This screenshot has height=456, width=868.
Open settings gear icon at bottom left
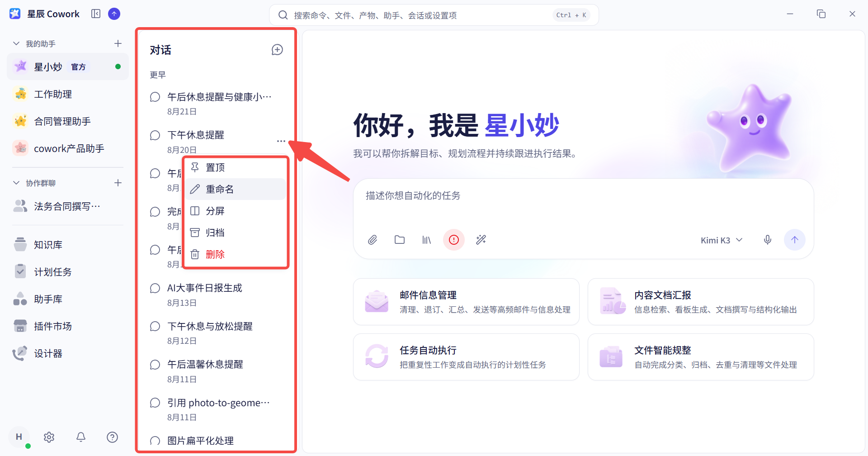(x=49, y=437)
